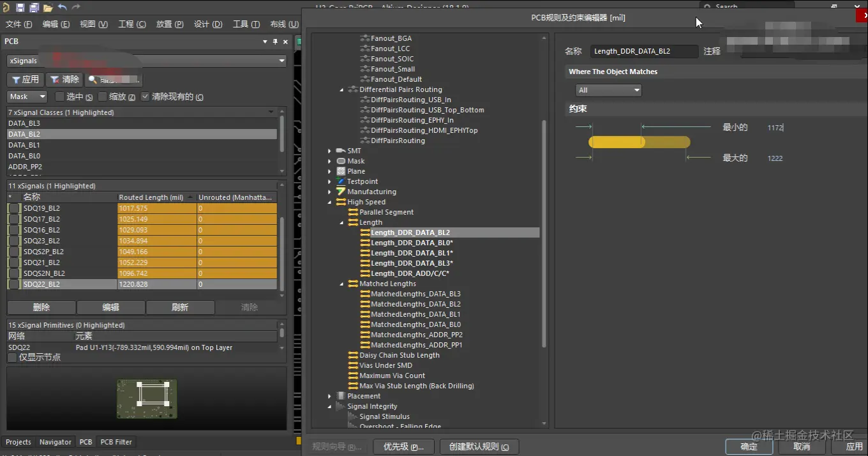Collapse the Matched Lengths rules node
This screenshot has width=868, height=456.
(x=342, y=284)
